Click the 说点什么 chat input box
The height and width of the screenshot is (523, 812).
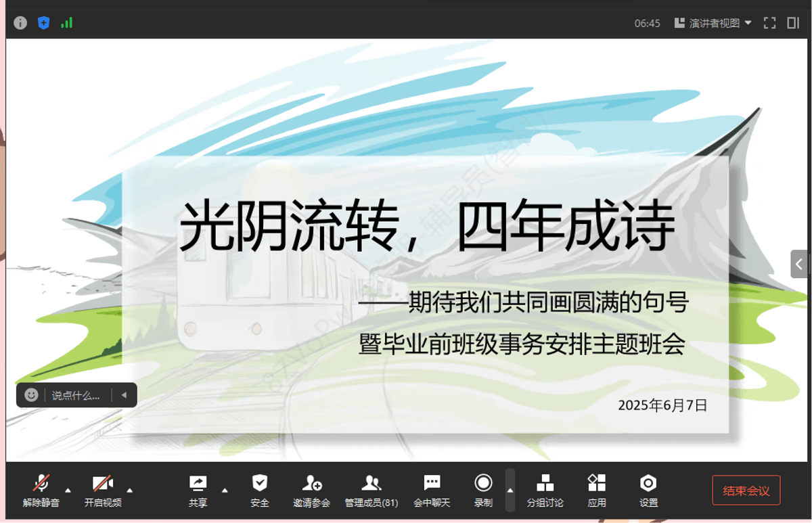(76, 395)
